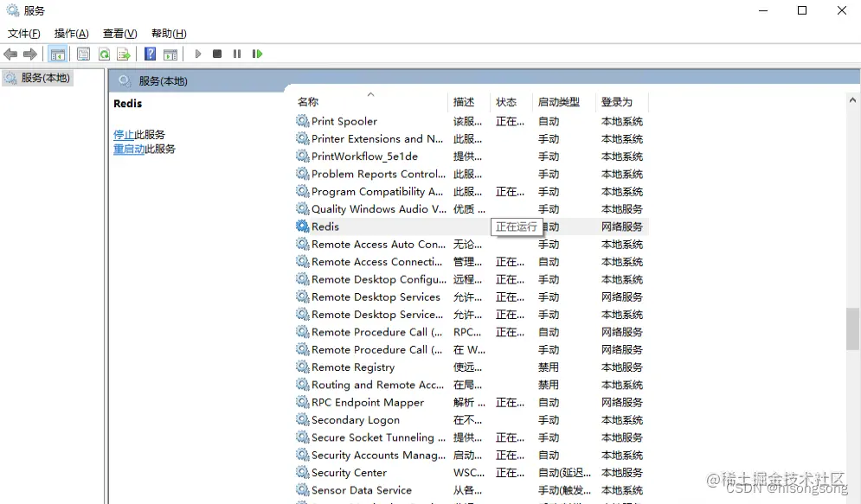Select Secure Socket Tunneling service
This screenshot has width=861, height=504.
pyautogui.click(x=378, y=437)
